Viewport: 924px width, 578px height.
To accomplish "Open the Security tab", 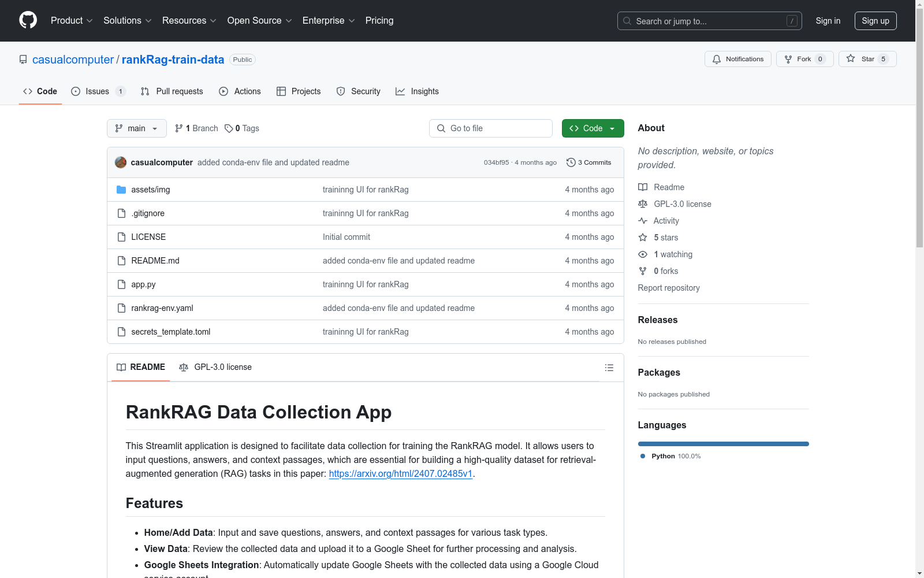I will (359, 91).
